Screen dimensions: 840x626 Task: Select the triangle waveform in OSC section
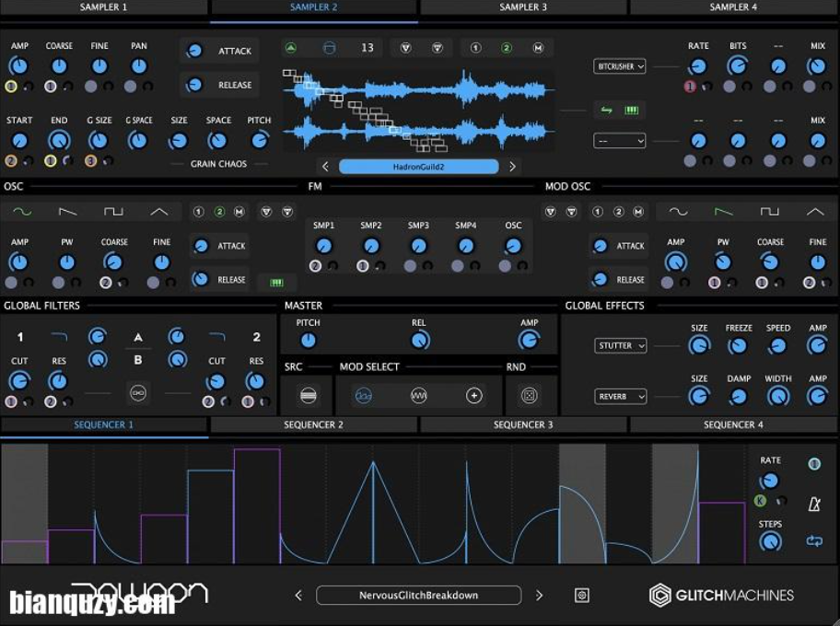(158, 212)
